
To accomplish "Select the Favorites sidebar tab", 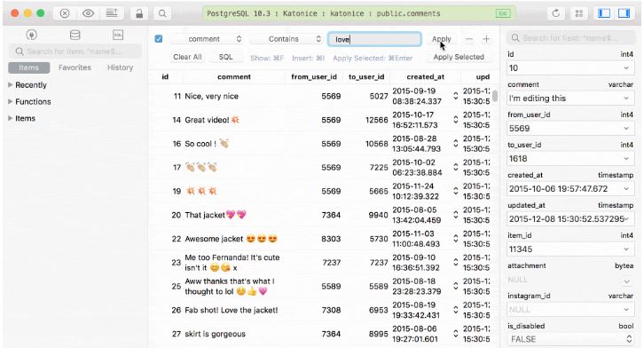I will (x=75, y=67).
